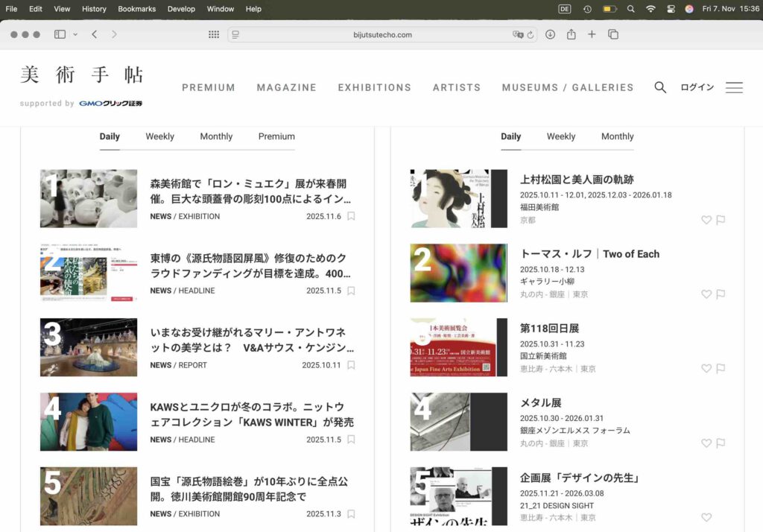The width and height of the screenshot is (763, 532).
Task: Toggle the Safari sidebar
Action: click(60, 34)
